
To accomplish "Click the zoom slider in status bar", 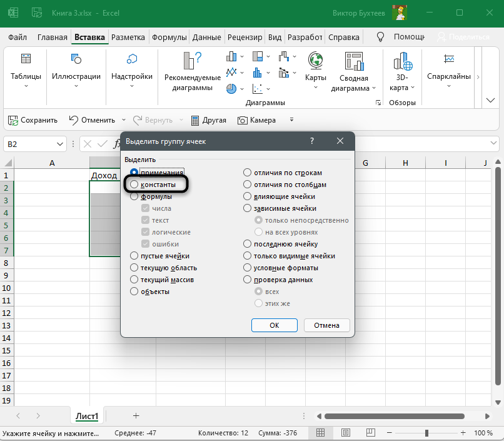I will (426, 433).
